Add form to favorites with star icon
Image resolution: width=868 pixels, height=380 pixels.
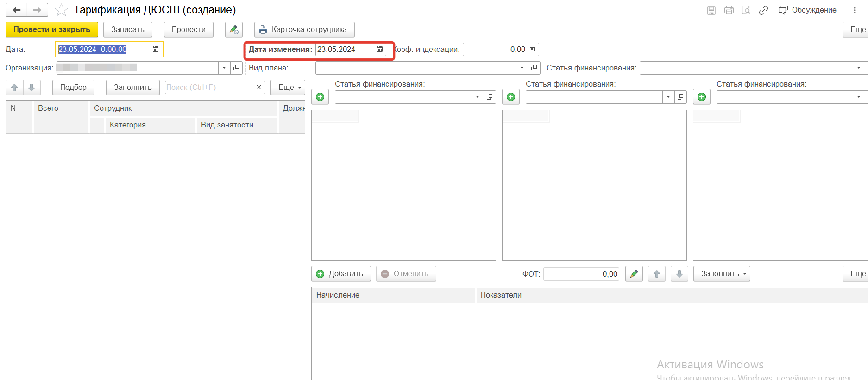(x=61, y=10)
